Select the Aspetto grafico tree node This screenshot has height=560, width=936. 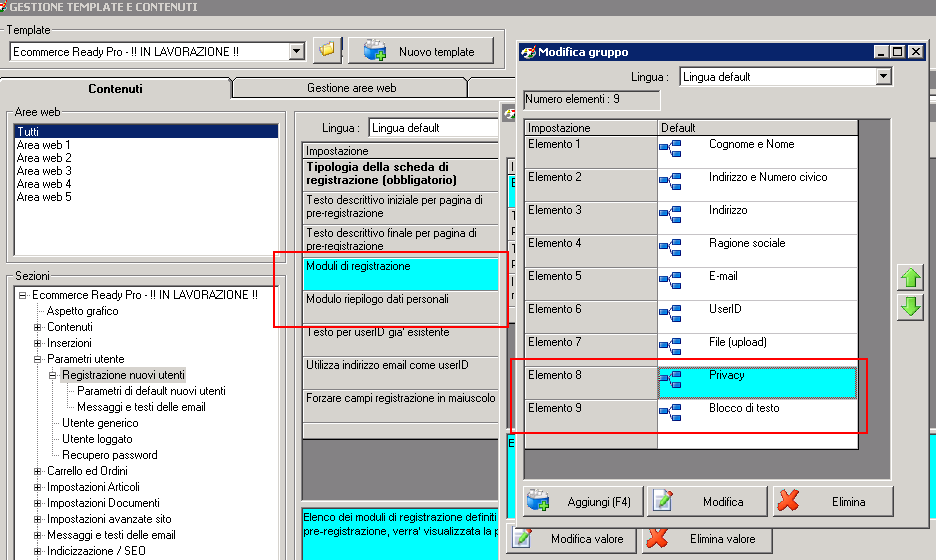point(82,311)
